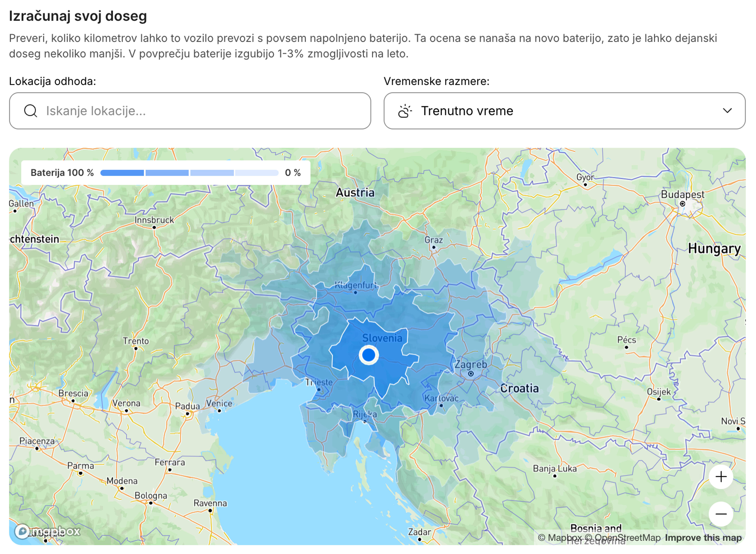Click the Gyor city label
The height and width of the screenshot is (554, 756).
[x=585, y=177]
